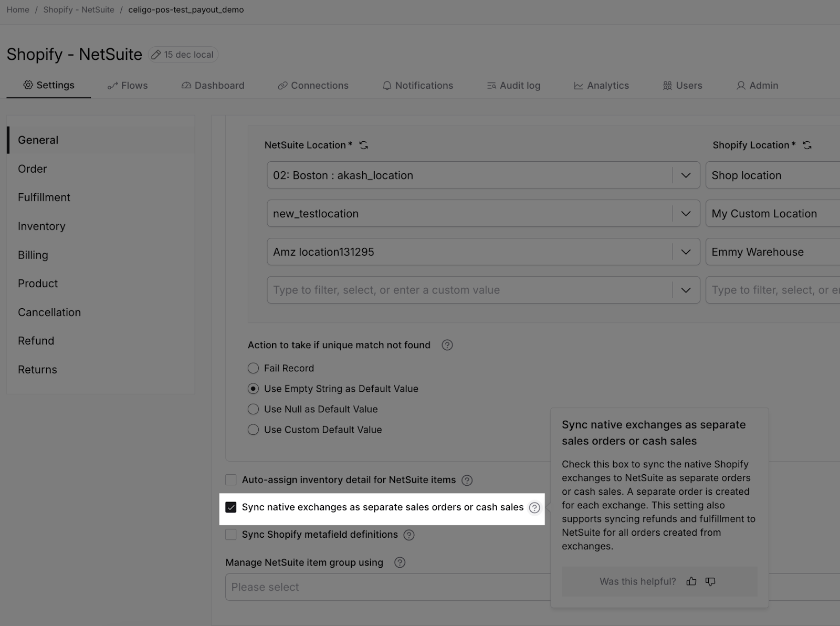Give thumbs down to the help tooltip
The width and height of the screenshot is (840, 626).
tap(710, 581)
